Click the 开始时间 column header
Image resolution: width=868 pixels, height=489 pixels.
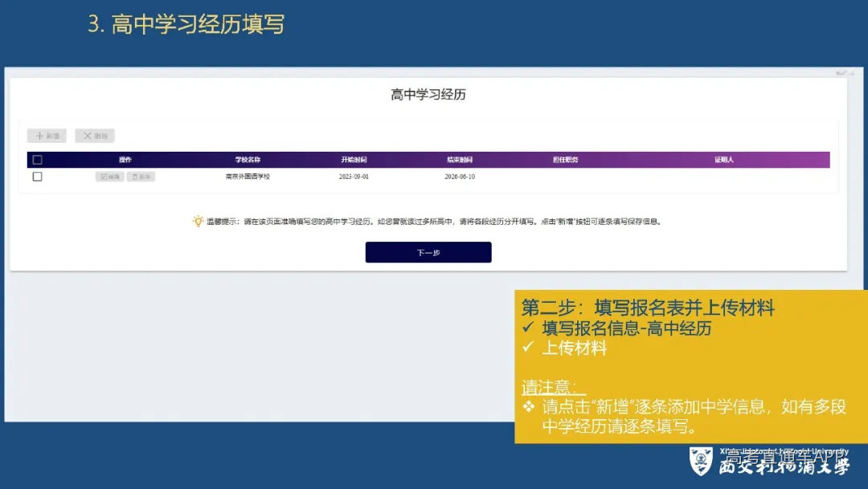tap(353, 160)
